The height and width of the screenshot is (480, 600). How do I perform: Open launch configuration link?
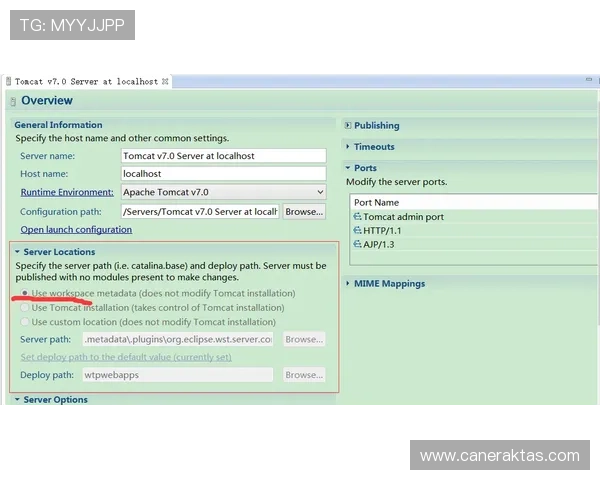pyautogui.click(x=76, y=230)
